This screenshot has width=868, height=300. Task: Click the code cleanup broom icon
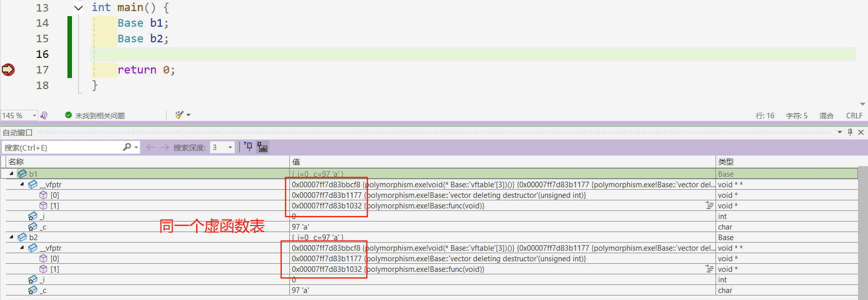179,115
